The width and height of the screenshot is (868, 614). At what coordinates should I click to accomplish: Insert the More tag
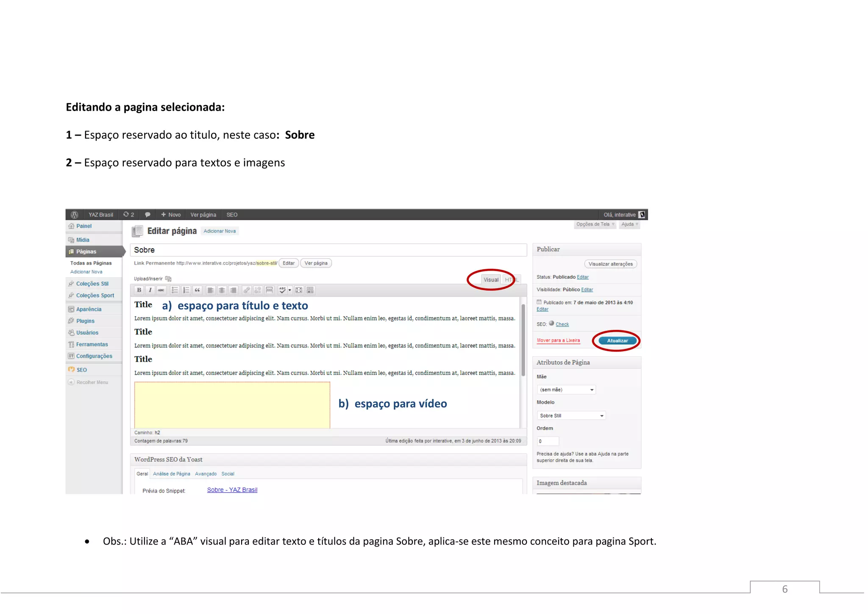[x=269, y=290]
